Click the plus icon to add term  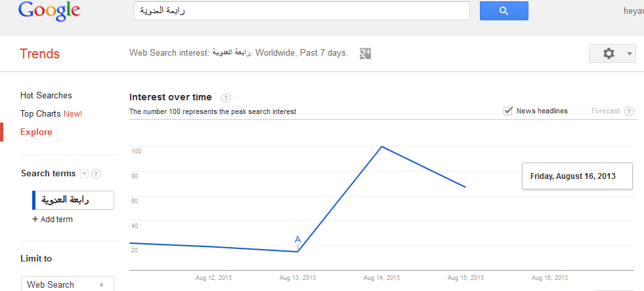pos(35,220)
